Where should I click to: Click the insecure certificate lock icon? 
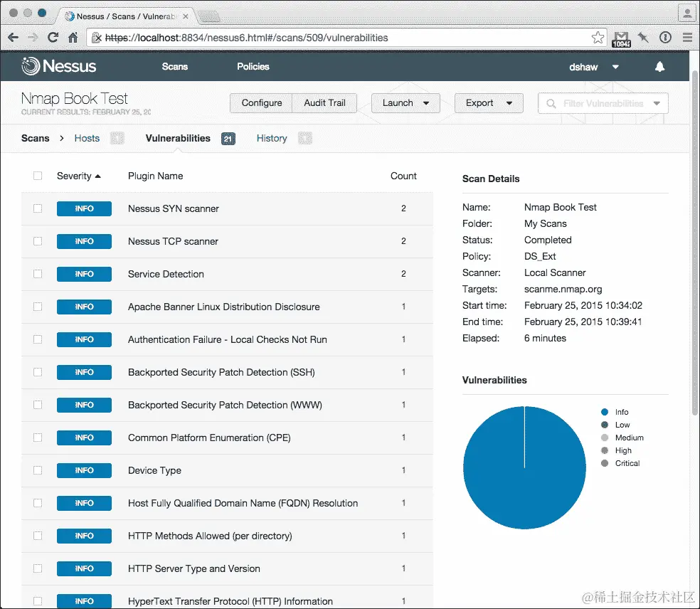click(97, 38)
